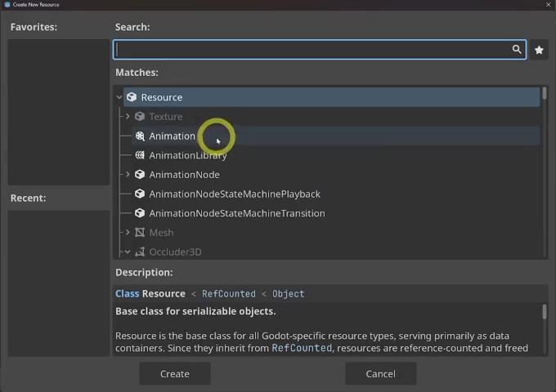This screenshot has width=556, height=392.
Task: Click the Cancel button
Action: 380,373
